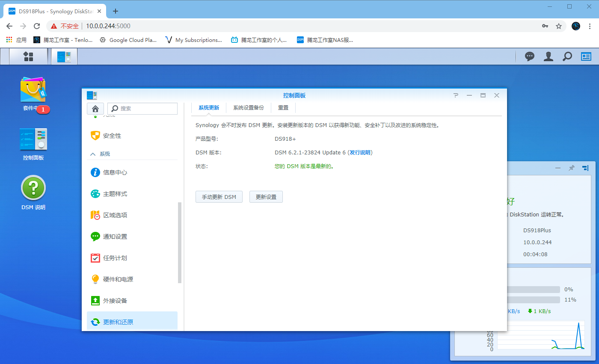Collapse the 系统 section chevron
The height and width of the screenshot is (364, 599).
[x=93, y=154]
